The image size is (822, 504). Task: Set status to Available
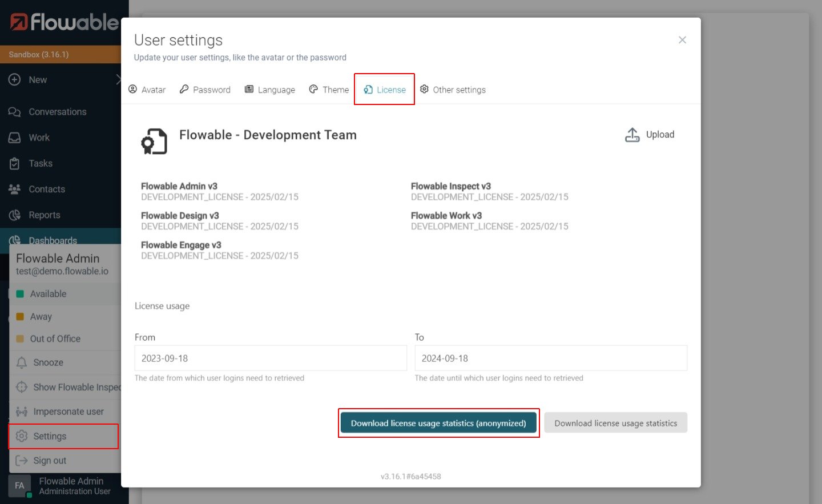49,293
